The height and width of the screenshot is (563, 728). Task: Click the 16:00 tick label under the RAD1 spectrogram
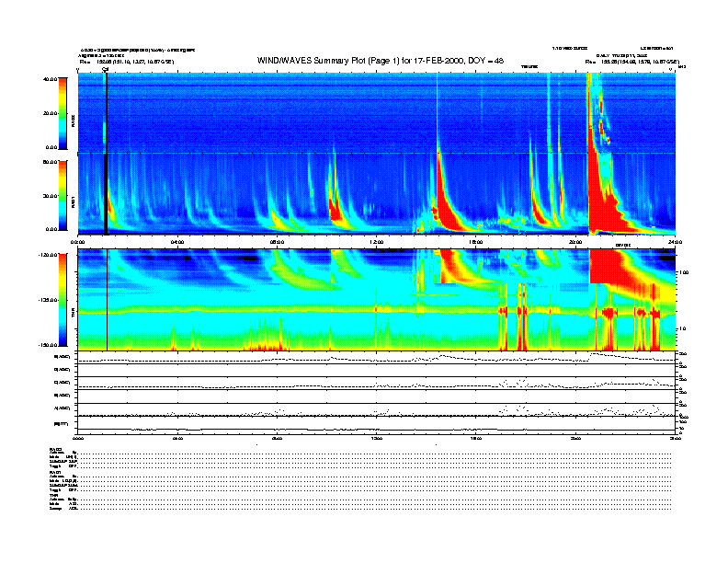476,242
